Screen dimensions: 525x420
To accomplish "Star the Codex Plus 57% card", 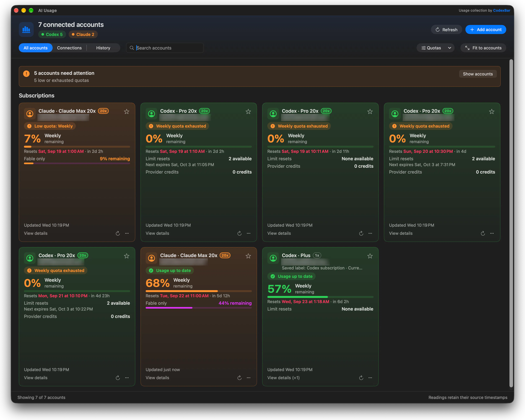I will [x=370, y=256].
